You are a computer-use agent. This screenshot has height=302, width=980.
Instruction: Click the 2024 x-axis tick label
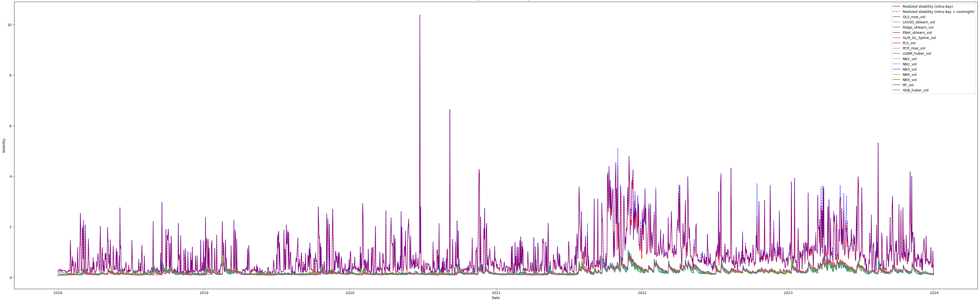(x=934, y=293)
